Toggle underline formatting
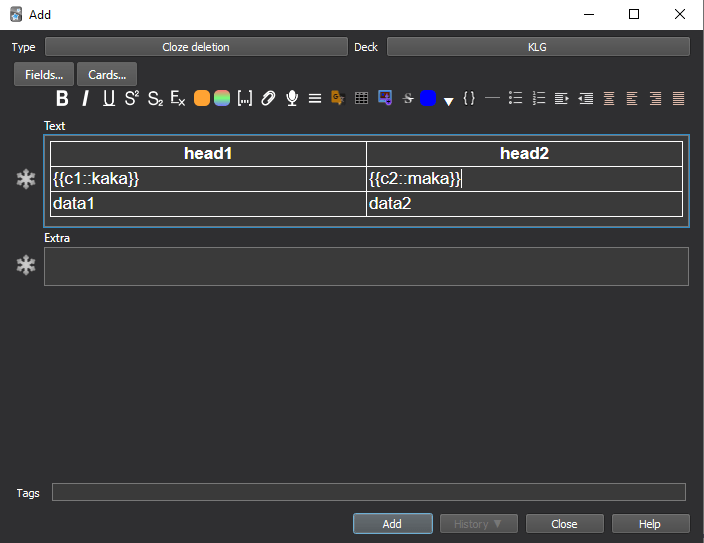 point(108,98)
